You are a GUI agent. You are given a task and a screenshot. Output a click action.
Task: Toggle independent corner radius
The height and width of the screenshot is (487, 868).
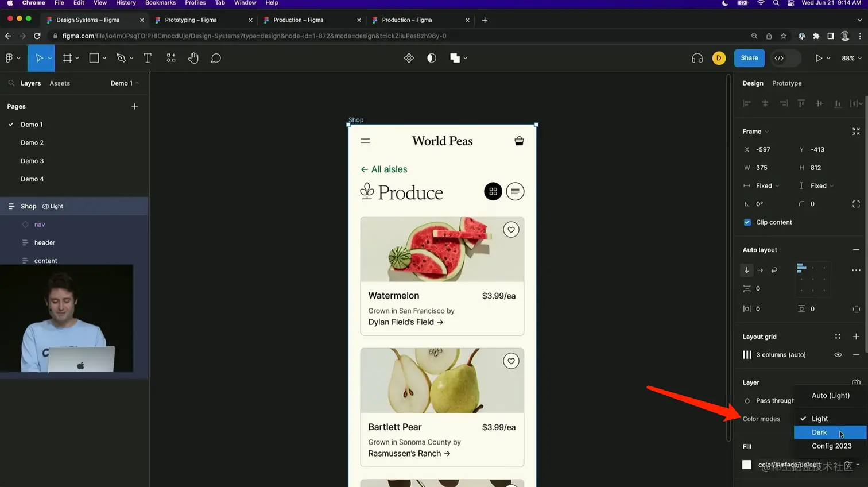(856, 204)
